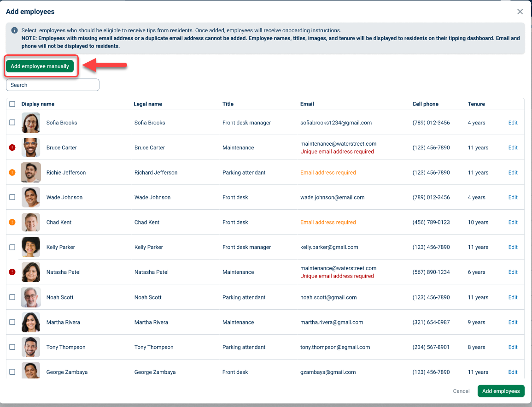The height and width of the screenshot is (407, 532).
Task: Click Richie Jefferson's profile photo
Action: [31, 172]
